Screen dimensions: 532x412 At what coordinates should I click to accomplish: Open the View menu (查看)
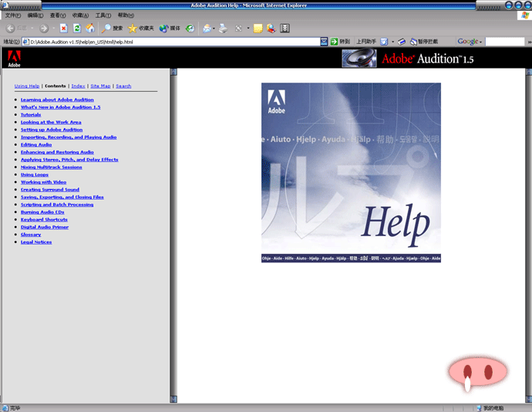(x=58, y=15)
